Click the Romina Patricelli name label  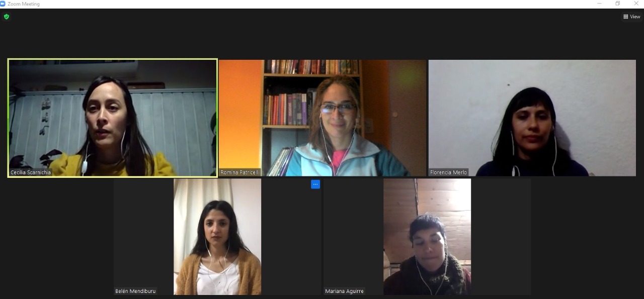[x=239, y=172]
